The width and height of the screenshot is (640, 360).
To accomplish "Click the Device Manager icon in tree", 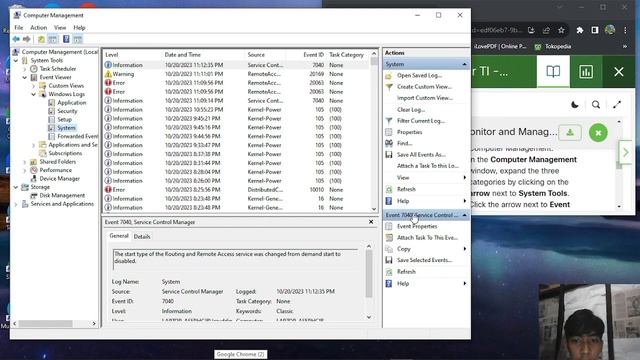I will tap(34, 178).
